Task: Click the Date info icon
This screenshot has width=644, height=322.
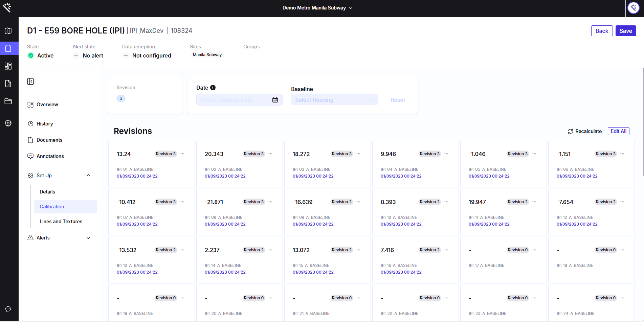Action: click(x=213, y=88)
